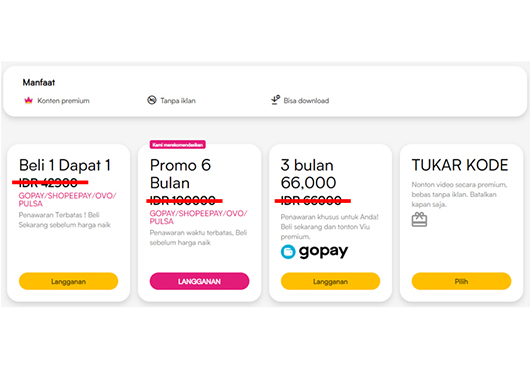Click the Bisa download benefit label
The height and width of the screenshot is (370, 530).
306,101
